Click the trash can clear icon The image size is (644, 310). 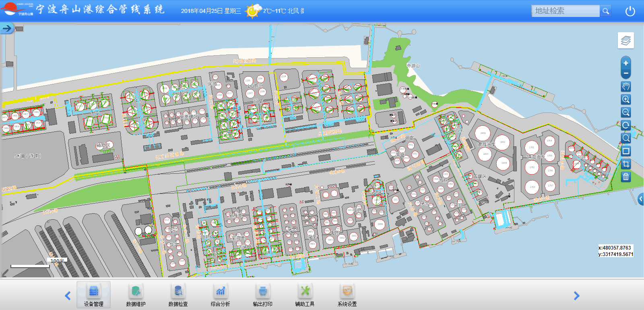click(x=625, y=177)
